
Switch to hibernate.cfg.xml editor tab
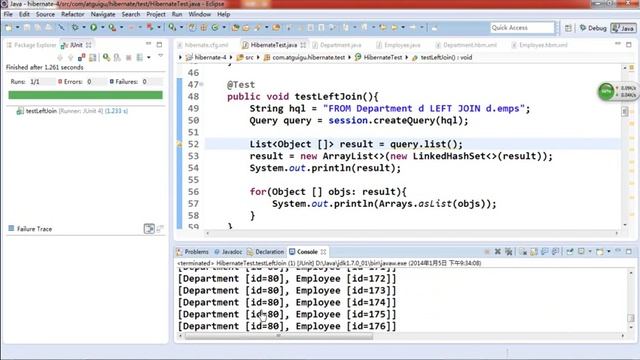click(202, 45)
